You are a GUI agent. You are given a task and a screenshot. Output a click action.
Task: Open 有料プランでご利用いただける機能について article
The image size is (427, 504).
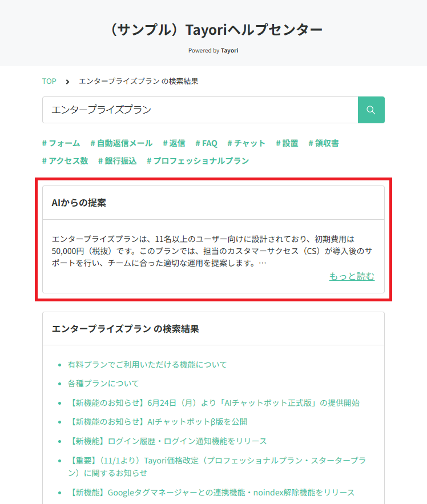pos(147,364)
